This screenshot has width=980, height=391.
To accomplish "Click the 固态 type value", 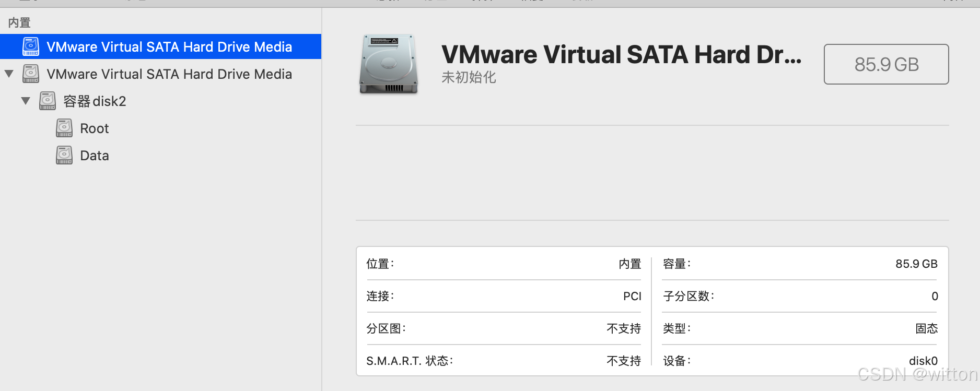I will 926,328.
